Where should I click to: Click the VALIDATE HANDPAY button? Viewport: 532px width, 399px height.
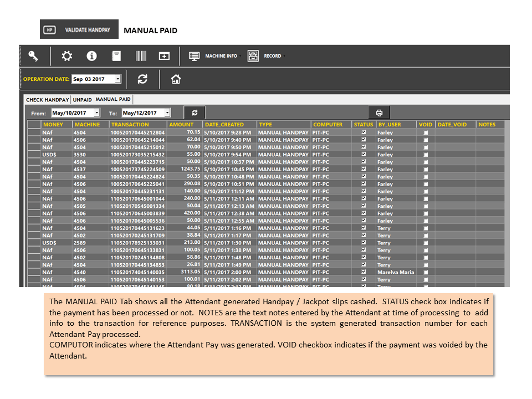click(79, 29)
